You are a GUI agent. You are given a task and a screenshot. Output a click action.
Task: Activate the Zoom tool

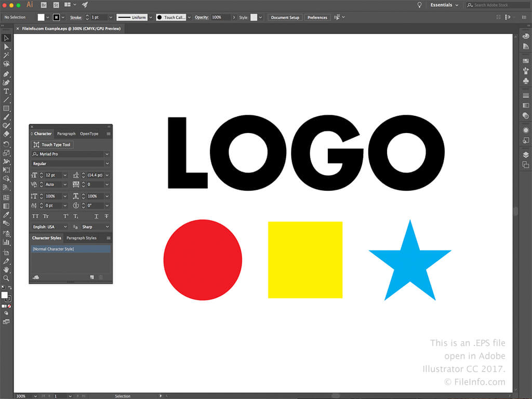(6, 278)
